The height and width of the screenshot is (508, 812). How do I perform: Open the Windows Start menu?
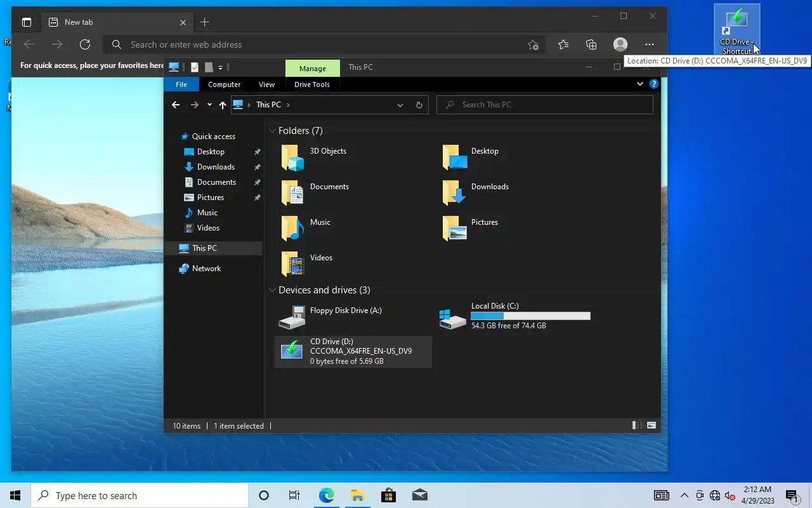[x=15, y=495]
